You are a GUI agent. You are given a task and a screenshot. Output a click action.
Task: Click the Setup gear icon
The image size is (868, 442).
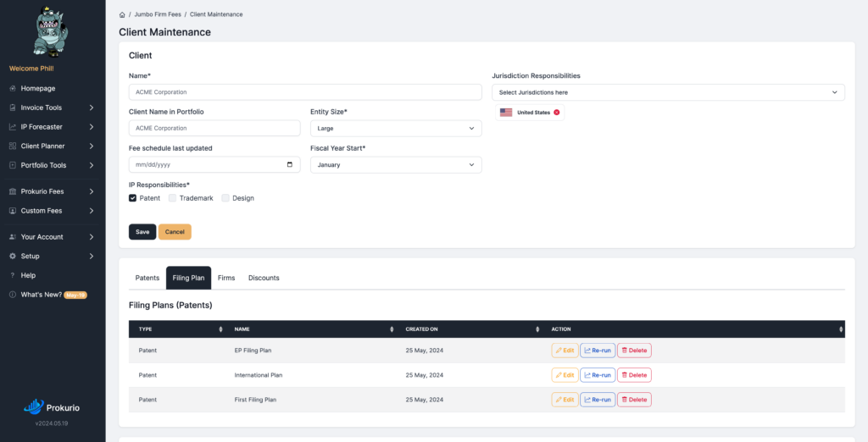click(x=13, y=256)
